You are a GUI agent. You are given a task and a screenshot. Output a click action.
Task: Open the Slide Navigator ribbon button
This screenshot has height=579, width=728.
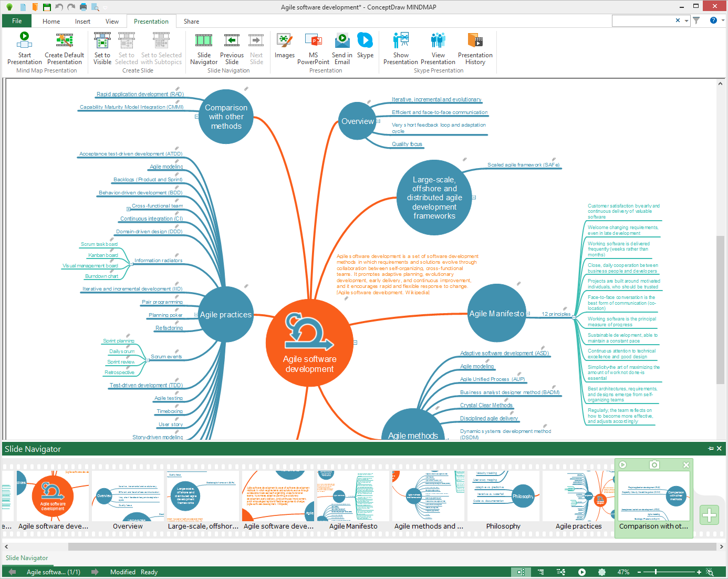coord(204,48)
